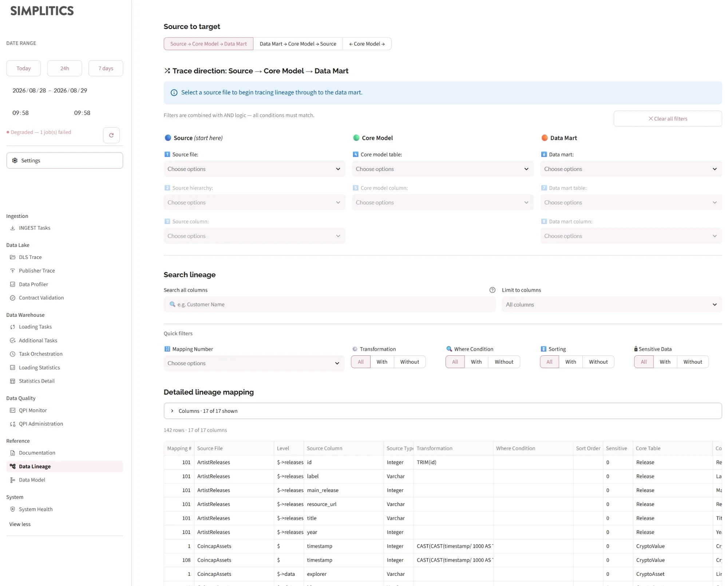Select All for Sorting filter
The width and height of the screenshot is (728, 586).
click(x=549, y=362)
